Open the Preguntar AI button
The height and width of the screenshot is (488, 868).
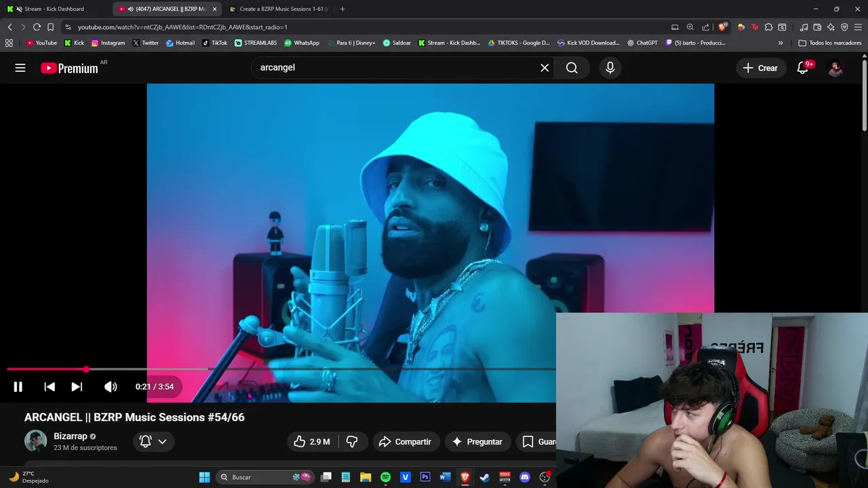tap(477, 442)
